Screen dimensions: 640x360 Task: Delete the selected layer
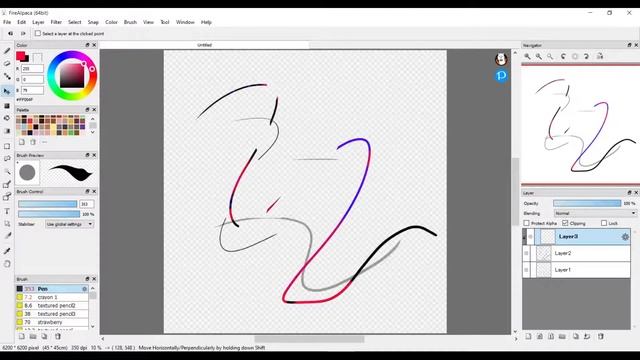click(600, 336)
